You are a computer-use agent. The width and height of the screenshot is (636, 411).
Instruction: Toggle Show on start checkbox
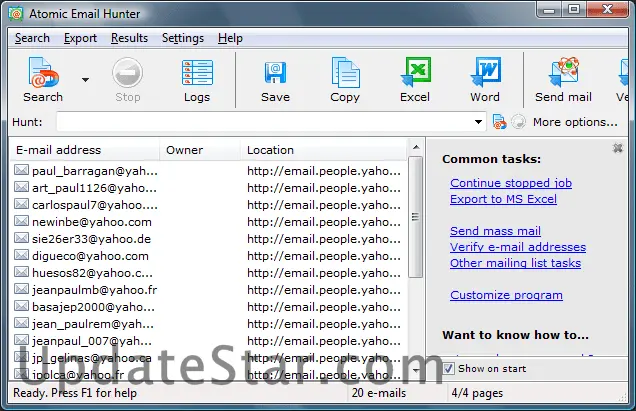tap(448, 369)
